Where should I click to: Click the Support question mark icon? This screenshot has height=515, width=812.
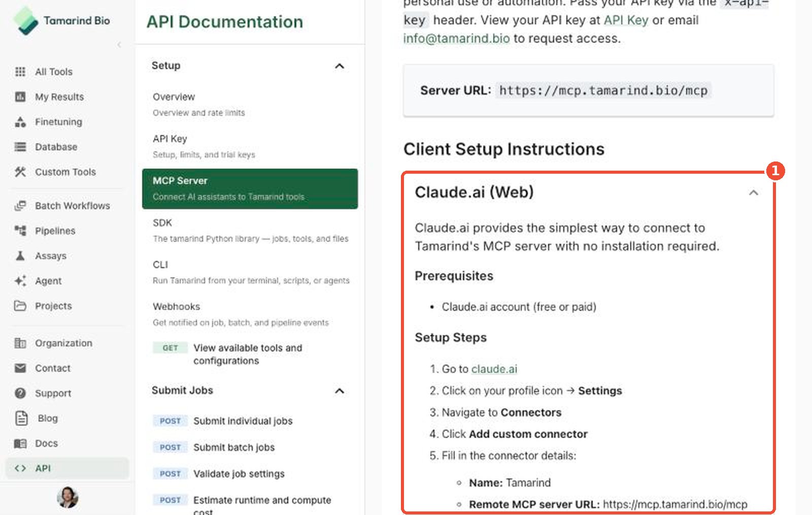coord(20,393)
